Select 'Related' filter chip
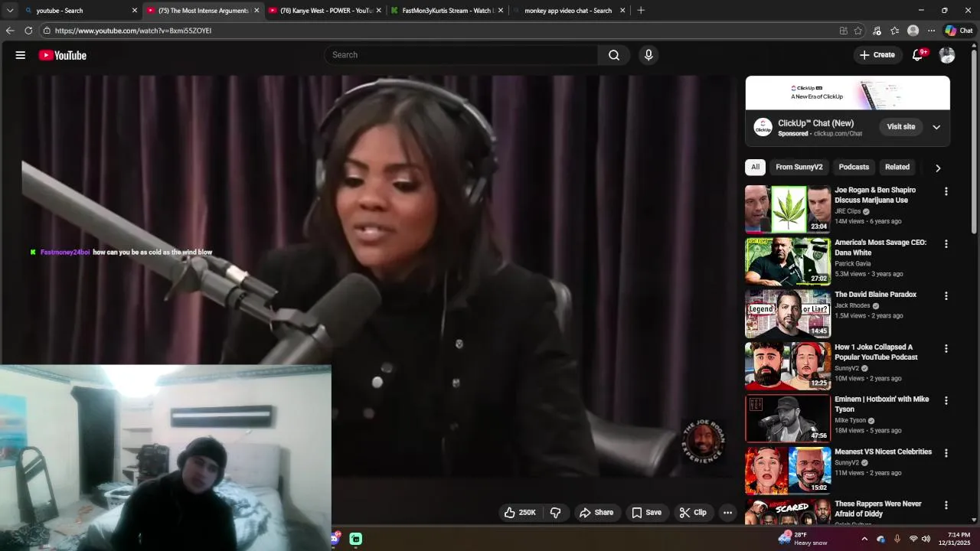This screenshot has width=980, height=551. click(897, 167)
